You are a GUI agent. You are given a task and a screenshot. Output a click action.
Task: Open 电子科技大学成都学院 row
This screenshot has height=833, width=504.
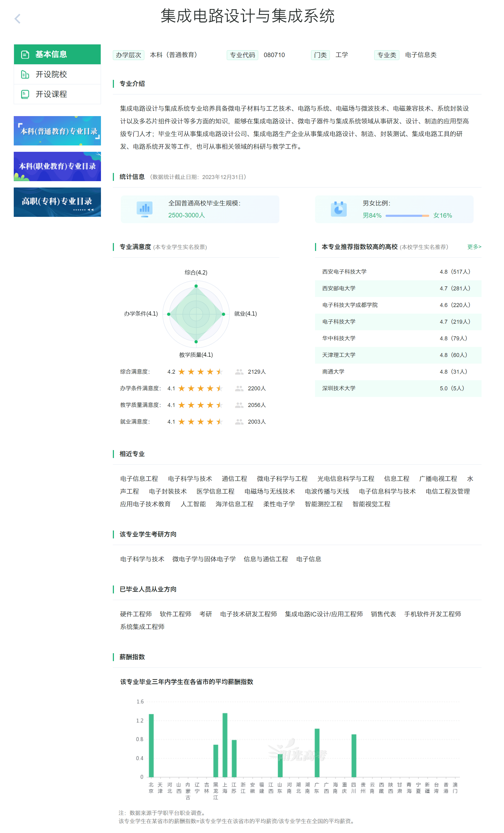(x=398, y=305)
